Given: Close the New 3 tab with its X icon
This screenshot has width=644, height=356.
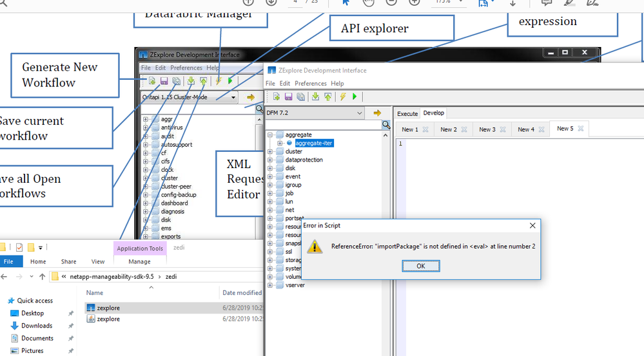Looking at the screenshot, I should 503,129.
